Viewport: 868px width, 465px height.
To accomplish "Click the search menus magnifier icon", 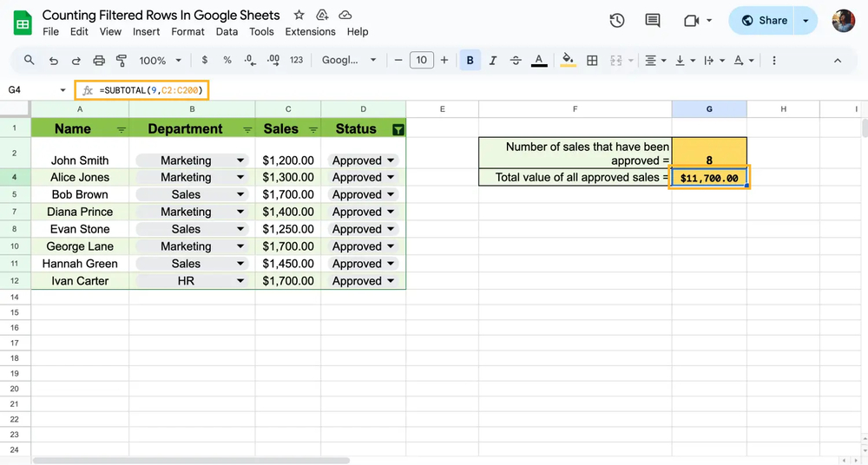I will tap(30, 61).
